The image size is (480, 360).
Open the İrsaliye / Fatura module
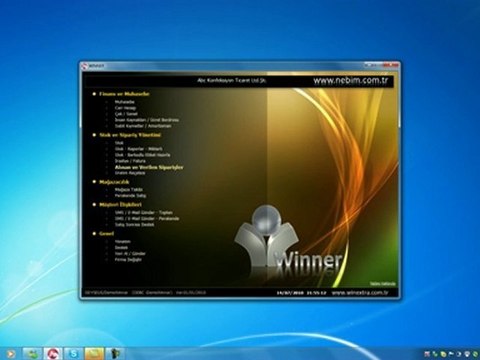tap(130, 161)
